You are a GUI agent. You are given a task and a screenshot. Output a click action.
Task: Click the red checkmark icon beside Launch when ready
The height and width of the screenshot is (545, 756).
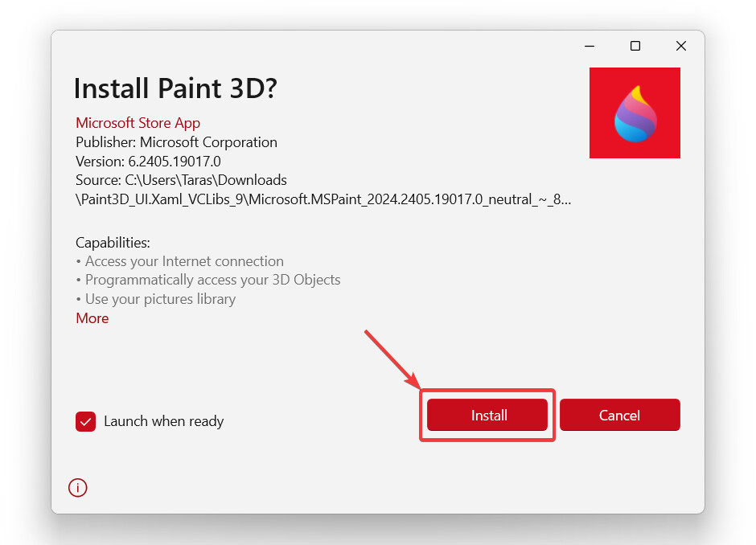pyautogui.click(x=85, y=421)
